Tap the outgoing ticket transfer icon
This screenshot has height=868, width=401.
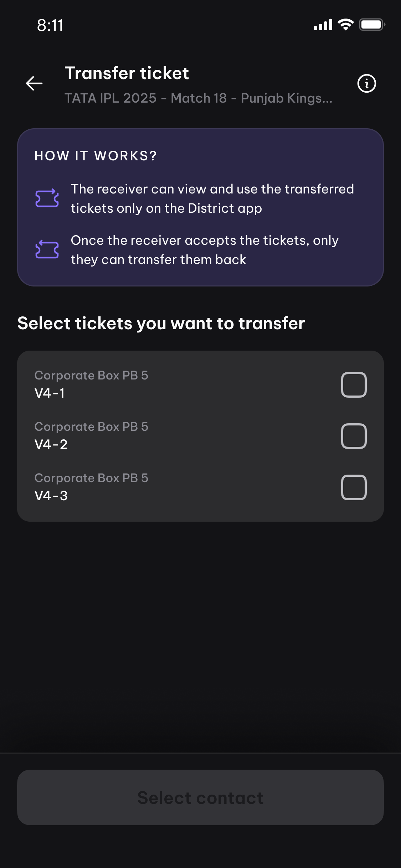[47, 198]
